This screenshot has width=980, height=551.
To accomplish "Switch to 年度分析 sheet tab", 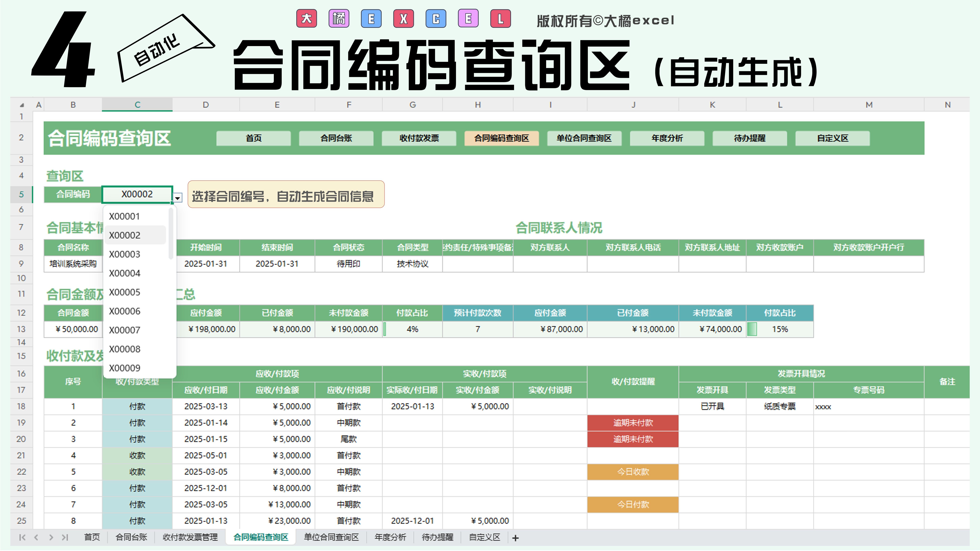I will (390, 537).
